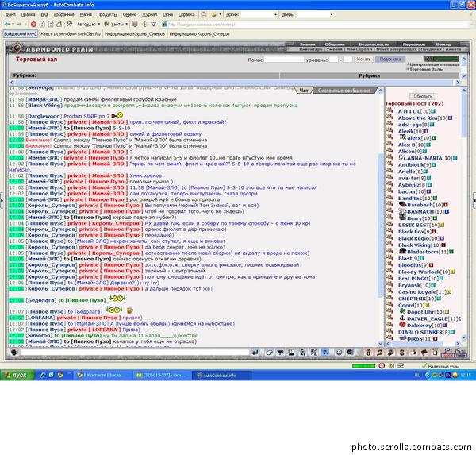Screen dimensions: 476x455
Task: Open the Справка menu
Action: [186, 14]
